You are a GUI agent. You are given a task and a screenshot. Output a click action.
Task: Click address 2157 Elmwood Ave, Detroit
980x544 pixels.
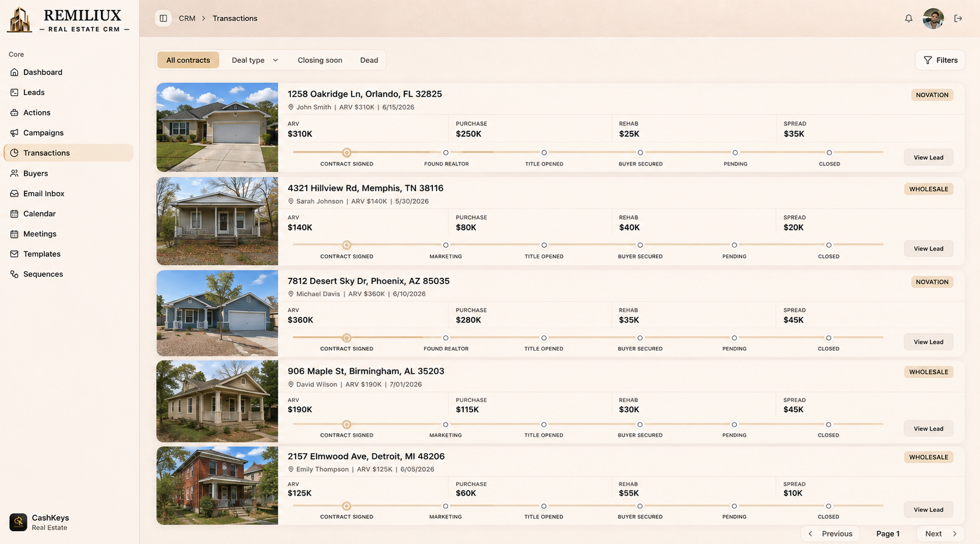pos(366,456)
